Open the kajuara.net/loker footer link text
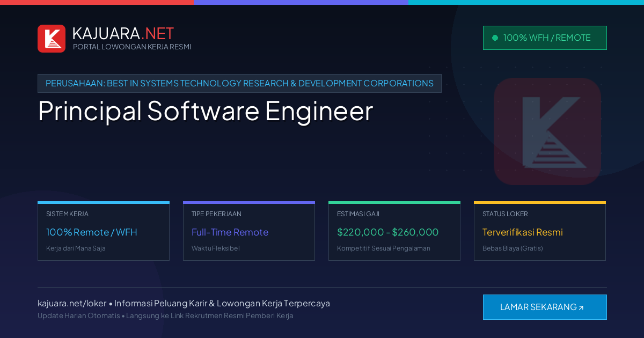The height and width of the screenshot is (338, 644). [72, 303]
